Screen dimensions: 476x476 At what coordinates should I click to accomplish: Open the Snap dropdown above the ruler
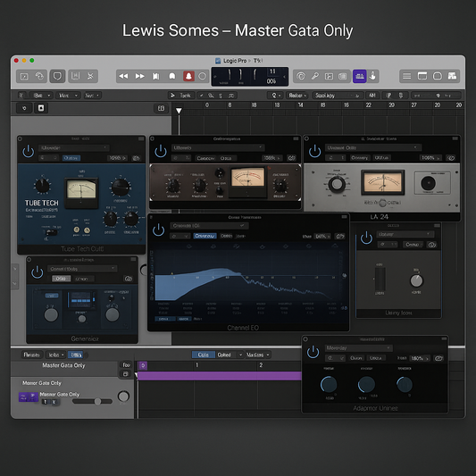pos(338,96)
